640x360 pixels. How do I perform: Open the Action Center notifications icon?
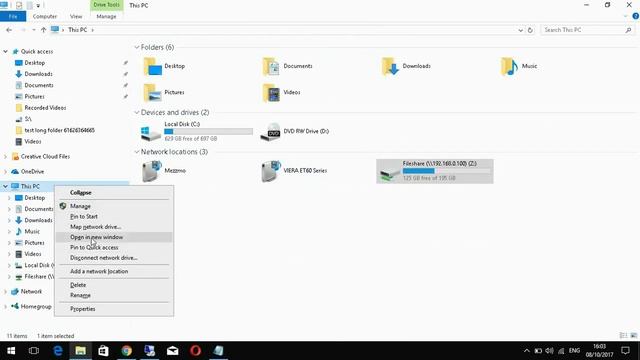(x=625, y=351)
